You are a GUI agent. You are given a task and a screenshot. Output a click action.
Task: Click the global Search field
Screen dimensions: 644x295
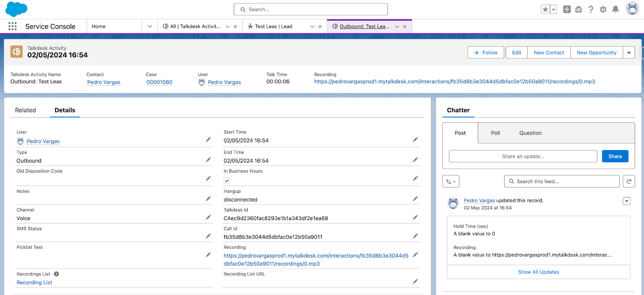pyautogui.click(x=311, y=9)
